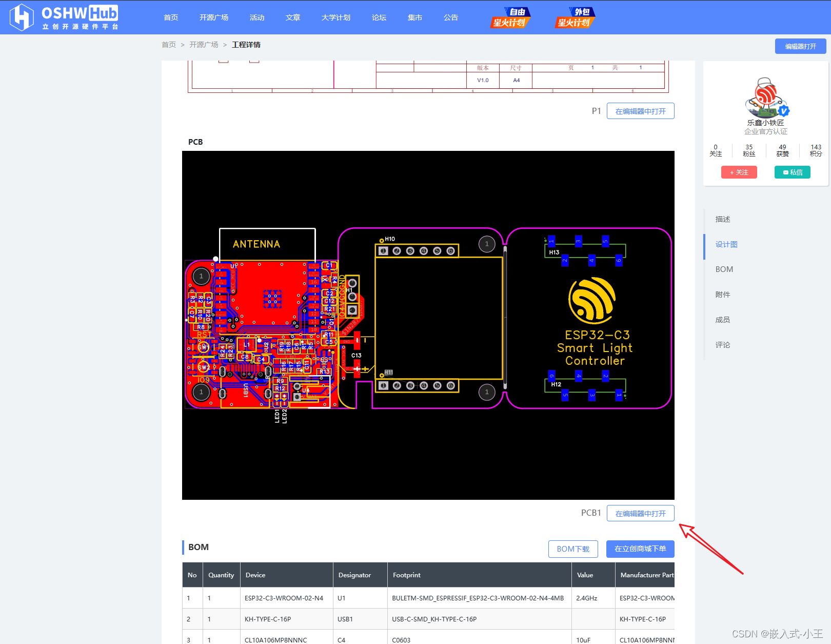Follow the author with the +关注 button
Image resolution: width=831 pixels, height=644 pixels.
[x=739, y=172]
